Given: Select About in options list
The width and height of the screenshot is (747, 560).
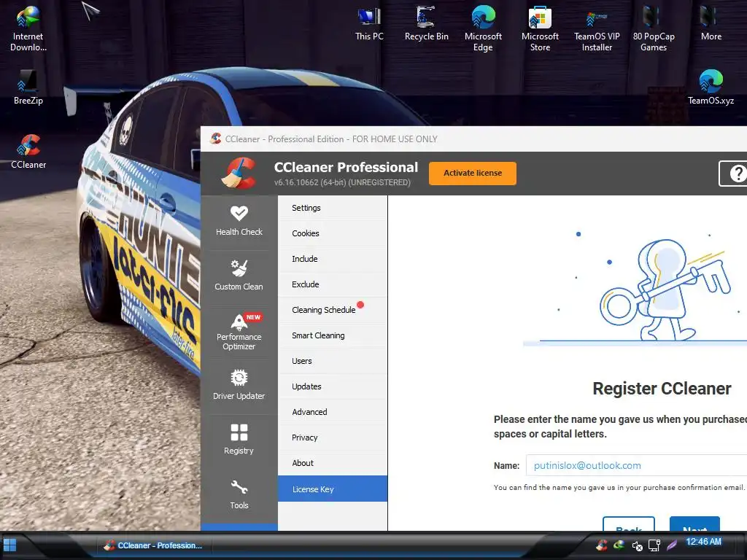Looking at the screenshot, I should pyautogui.click(x=333, y=463).
